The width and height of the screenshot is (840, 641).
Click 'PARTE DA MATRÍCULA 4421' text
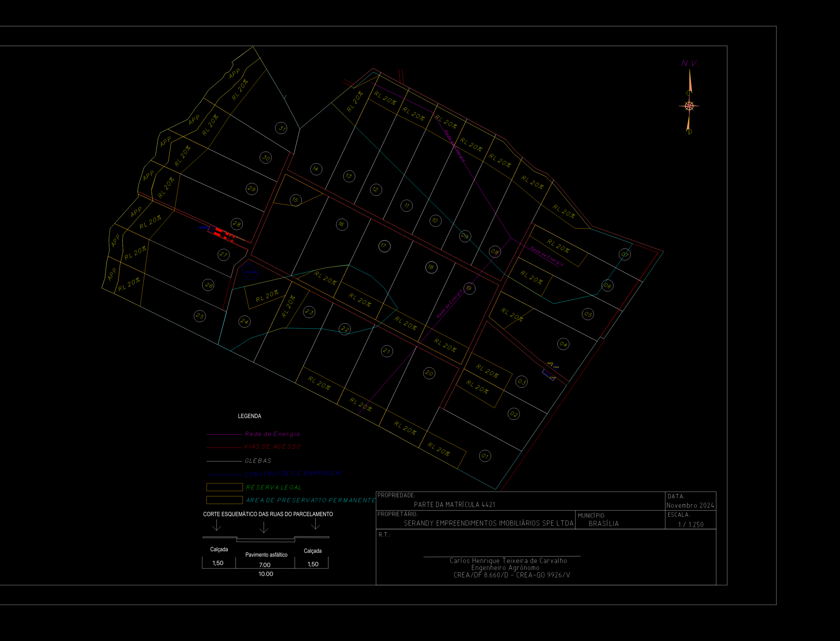point(454,504)
